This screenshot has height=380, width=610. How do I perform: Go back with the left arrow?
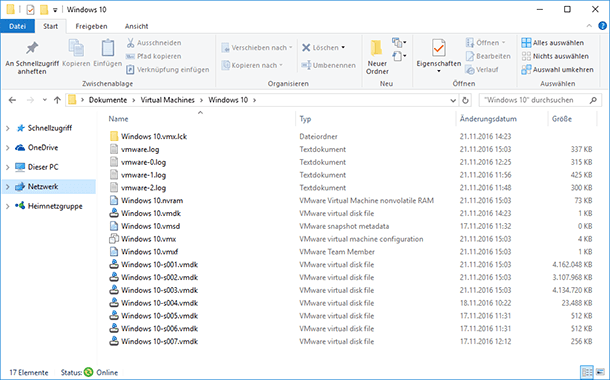(12, 100)
